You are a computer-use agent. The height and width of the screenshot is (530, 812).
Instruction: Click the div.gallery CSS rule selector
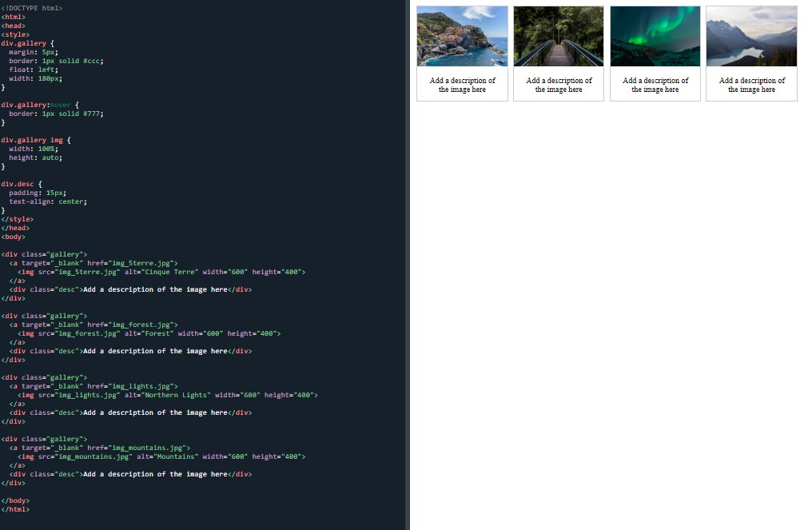click(24, 43)
